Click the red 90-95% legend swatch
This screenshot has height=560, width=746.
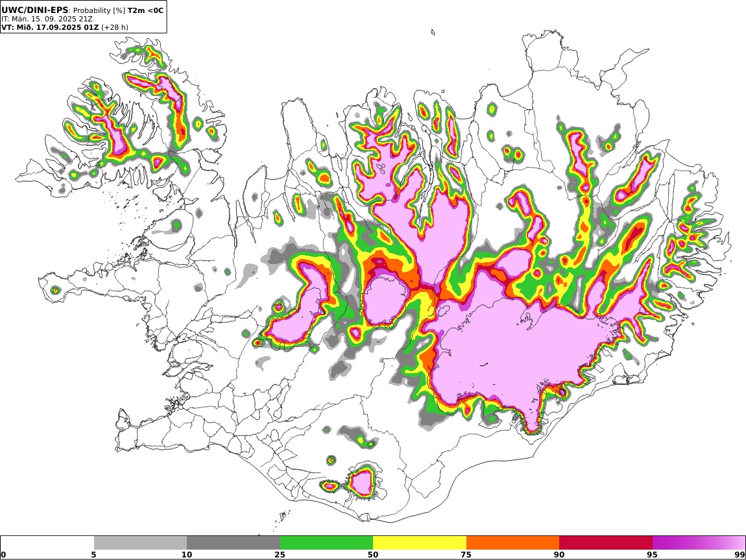pos(606,542)
